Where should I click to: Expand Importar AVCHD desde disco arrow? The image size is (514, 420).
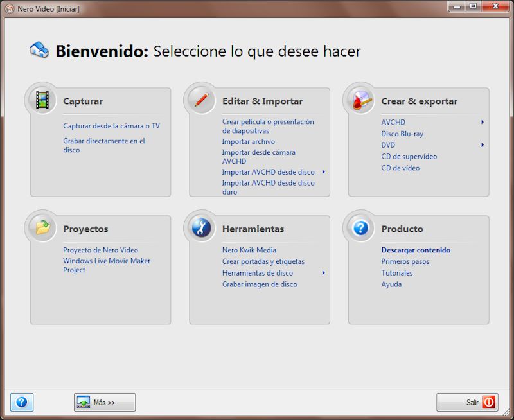[324, 171]
